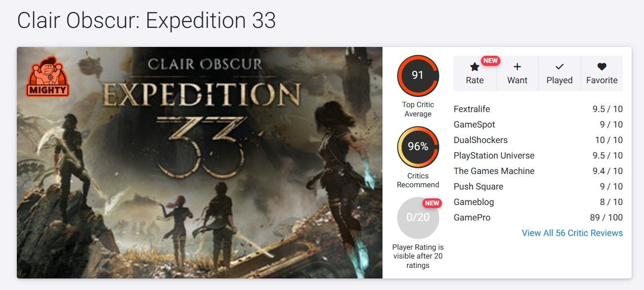The image size is (644, 290).
Task: Click the Clair Obscur: Expedition 33 title
Action: pos(146,20)
